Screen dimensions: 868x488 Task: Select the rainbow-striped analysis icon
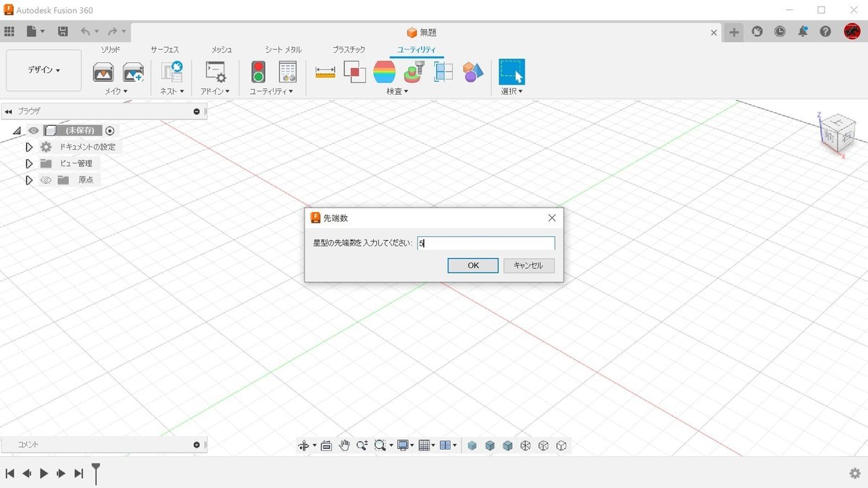coord(385,72)
